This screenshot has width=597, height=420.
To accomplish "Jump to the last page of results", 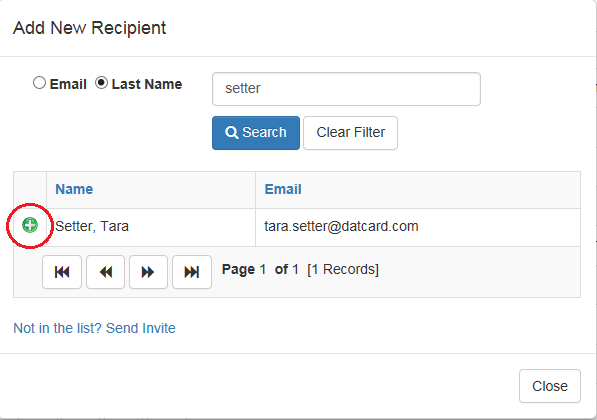I will point(192,272).
